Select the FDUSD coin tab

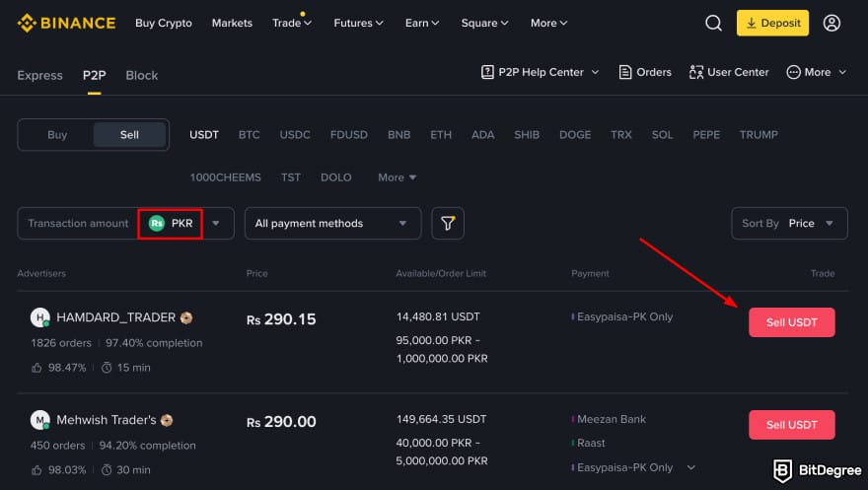click(349, 135)
